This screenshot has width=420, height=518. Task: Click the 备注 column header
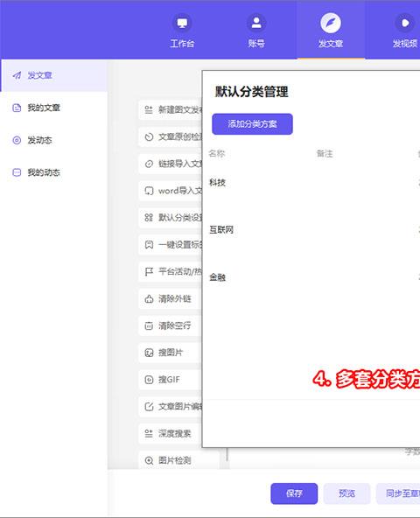tap(325, 154)
